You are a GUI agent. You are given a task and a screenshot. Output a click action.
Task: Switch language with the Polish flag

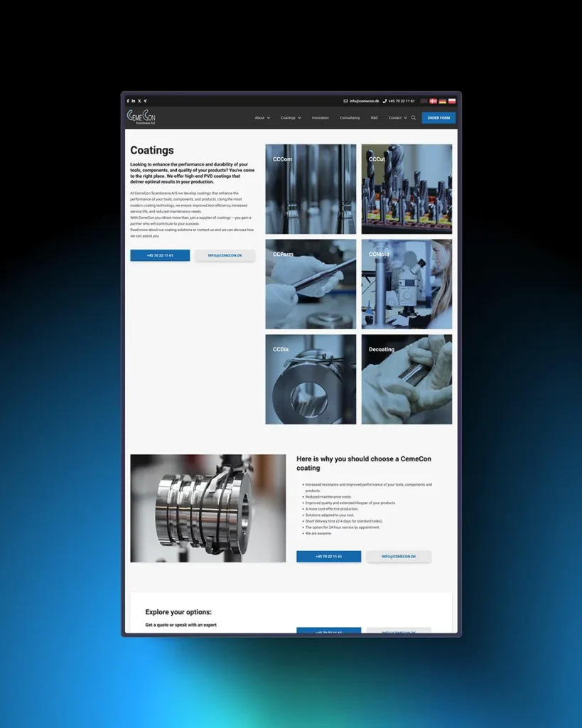point(452,101)
